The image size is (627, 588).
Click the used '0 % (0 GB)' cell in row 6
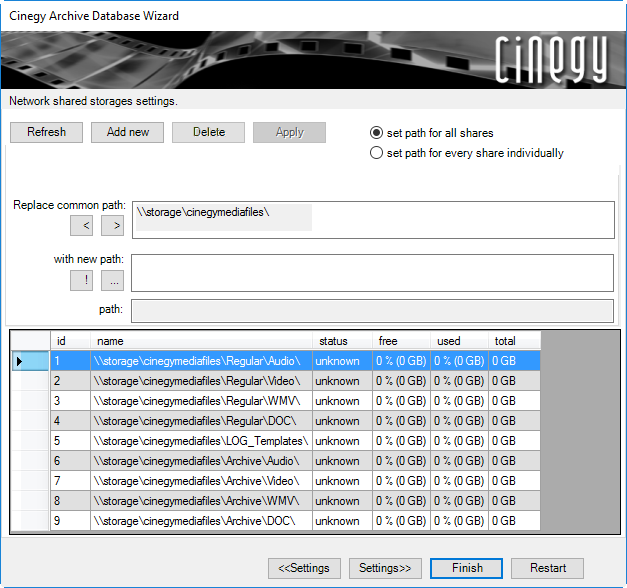coord(459,461)
